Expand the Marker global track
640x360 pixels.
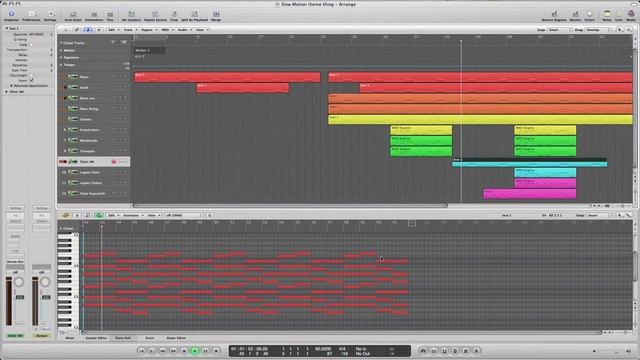pyautogui.click(x=61, y=50)
